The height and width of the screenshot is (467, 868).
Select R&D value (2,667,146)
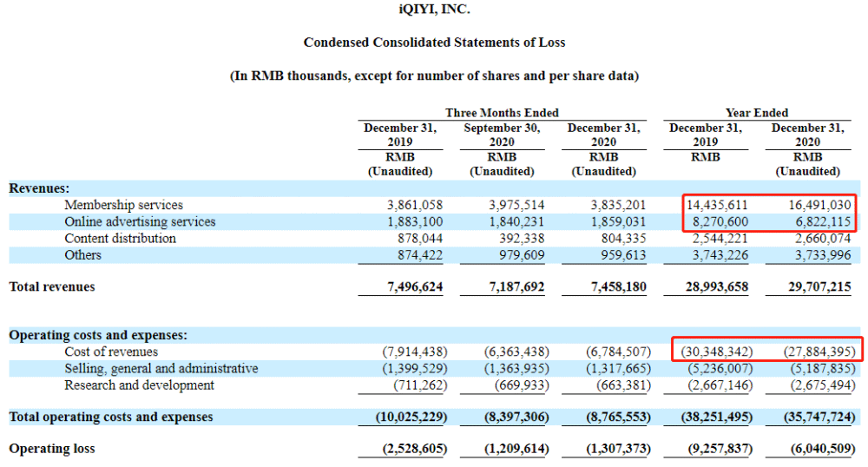[720, 385]
